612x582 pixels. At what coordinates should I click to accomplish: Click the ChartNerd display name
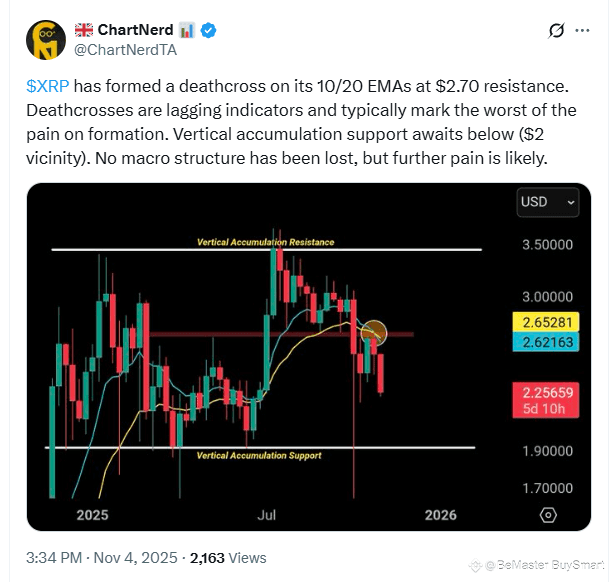[x=135, y=30]
